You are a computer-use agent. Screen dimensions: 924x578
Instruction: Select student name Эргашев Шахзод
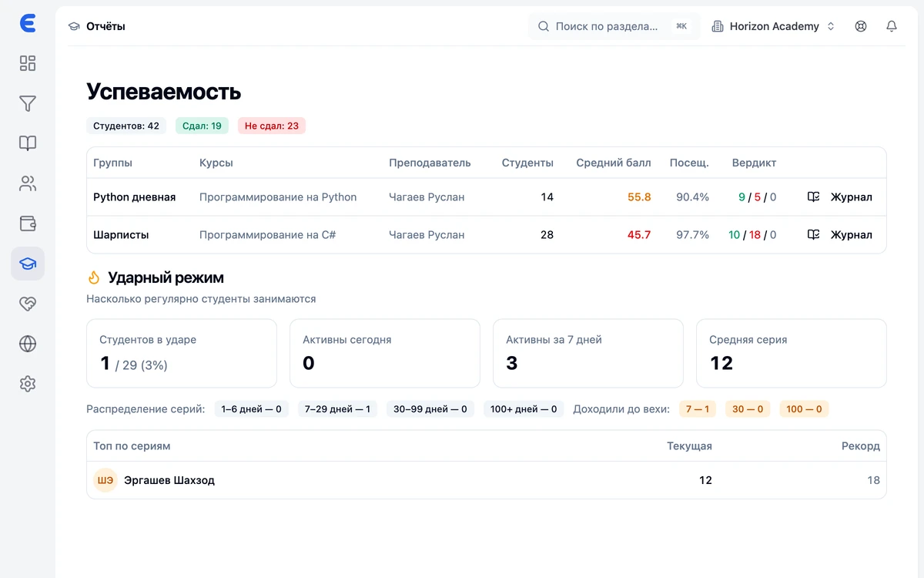[169, 480]
